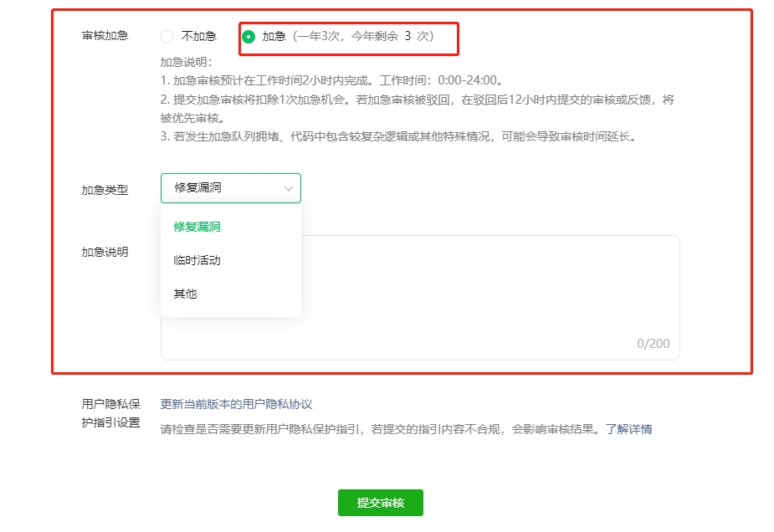Click the chevron arrow on the 修复漏洞 selector
The height and width of the screenshot is (532, 774).
coord(287,187)
